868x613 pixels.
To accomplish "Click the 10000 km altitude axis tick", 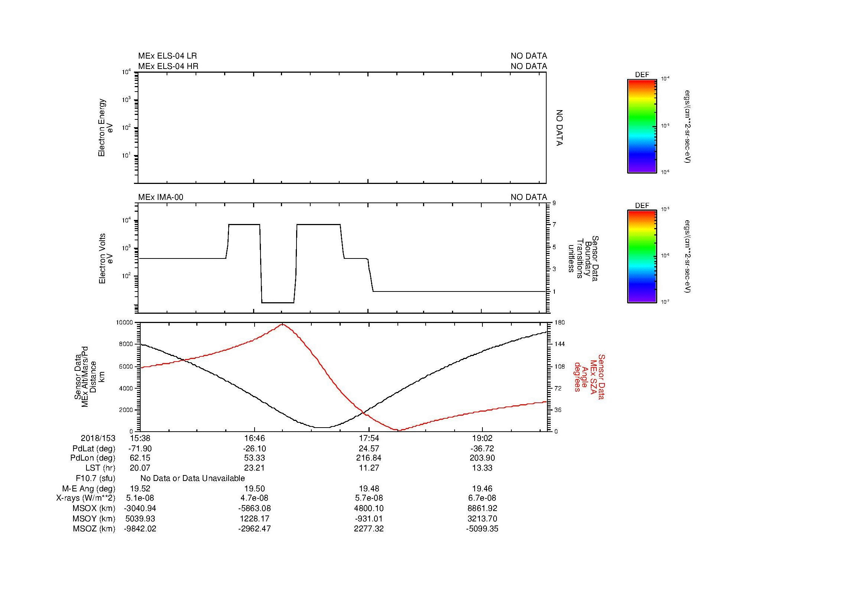I will click(x=125, y=323).
